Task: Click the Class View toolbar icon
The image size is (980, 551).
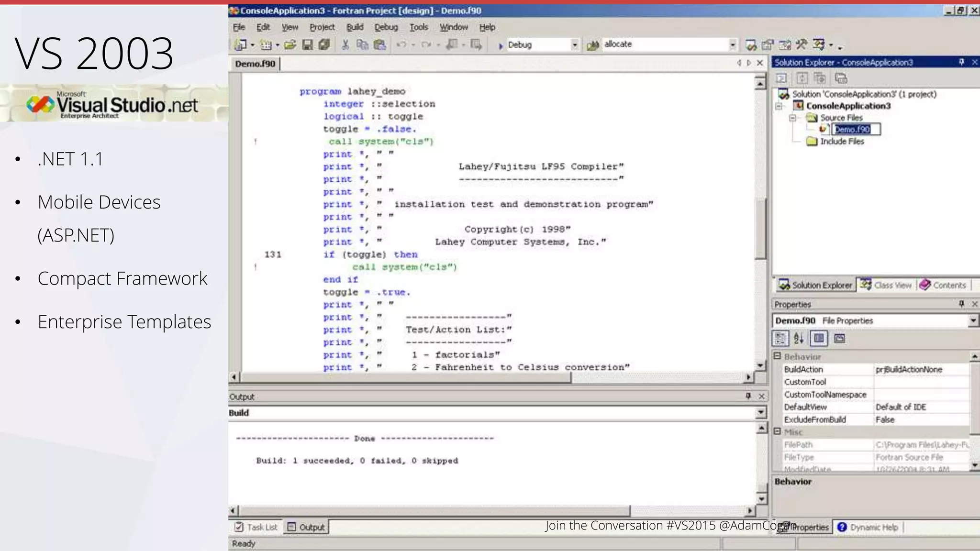Action: (x=819, y=45)
